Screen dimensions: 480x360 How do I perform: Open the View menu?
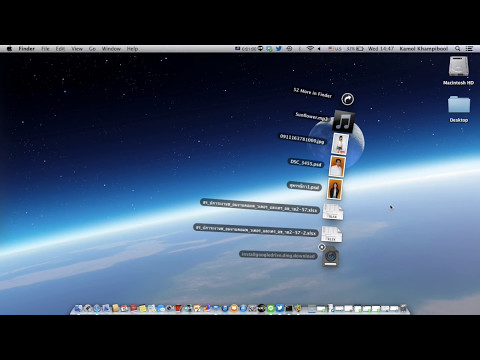pyautogui.click(x=77, y=49)
